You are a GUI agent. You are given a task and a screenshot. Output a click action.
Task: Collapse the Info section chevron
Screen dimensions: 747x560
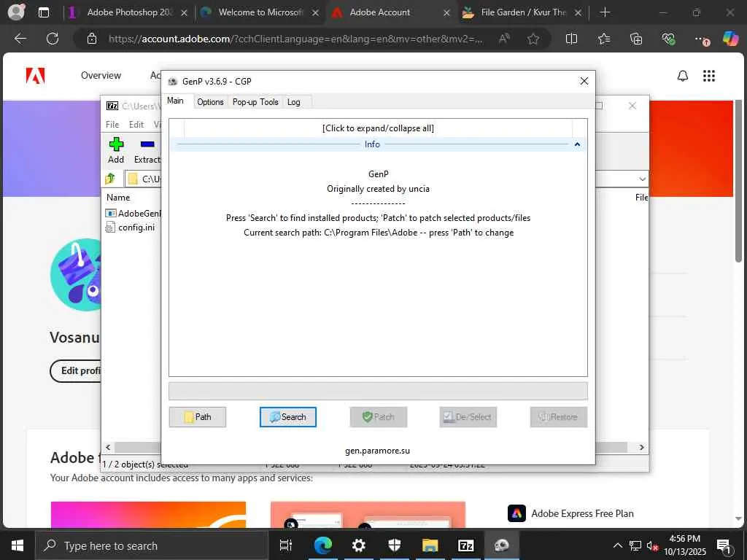click(x=577, y=144)
